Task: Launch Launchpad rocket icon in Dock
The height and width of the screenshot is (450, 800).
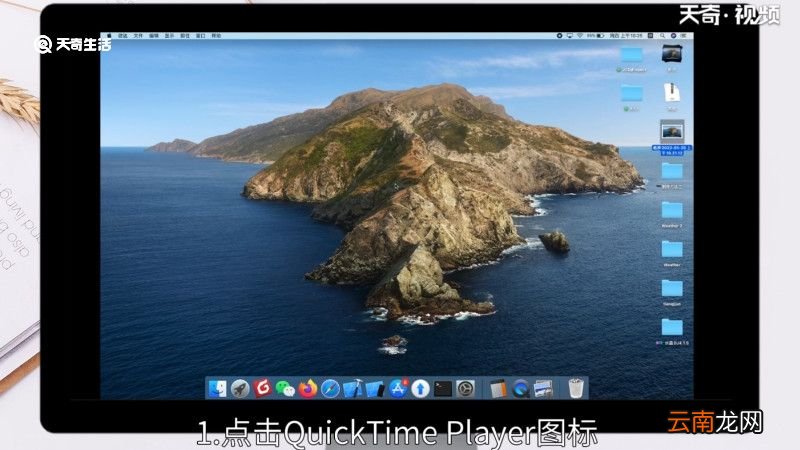Action: pos(240,389)
